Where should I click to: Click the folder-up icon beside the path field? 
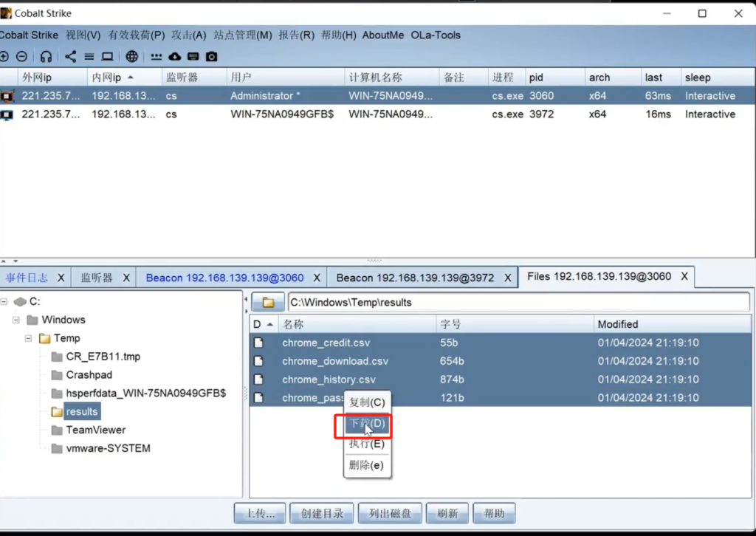268,302
